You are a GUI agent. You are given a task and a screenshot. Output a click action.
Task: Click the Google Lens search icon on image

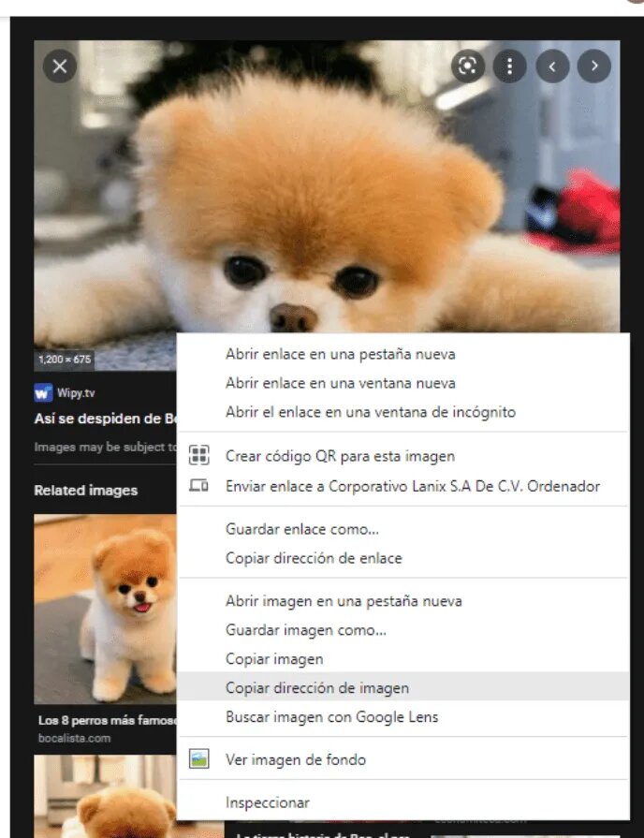click(468, 66)
